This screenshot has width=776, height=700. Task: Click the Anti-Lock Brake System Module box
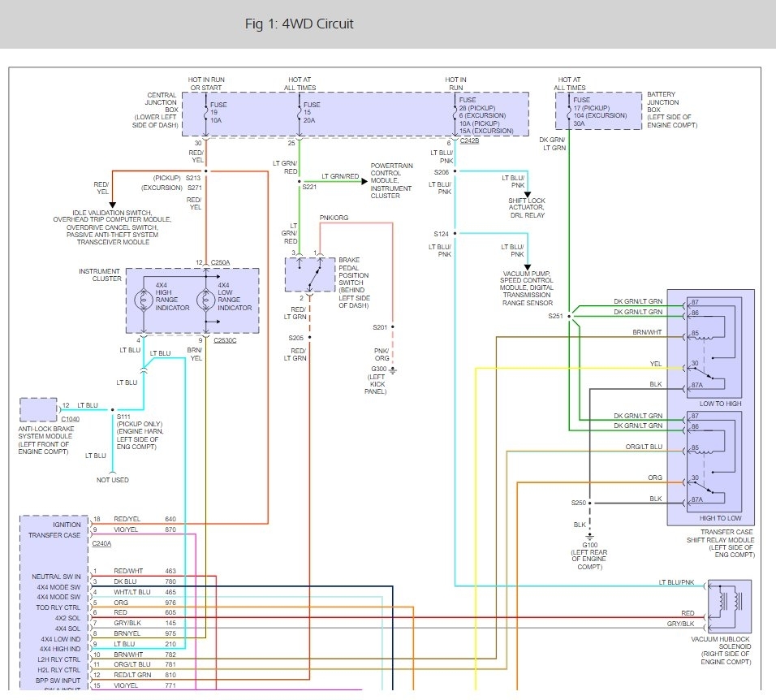tap(39, 410)
